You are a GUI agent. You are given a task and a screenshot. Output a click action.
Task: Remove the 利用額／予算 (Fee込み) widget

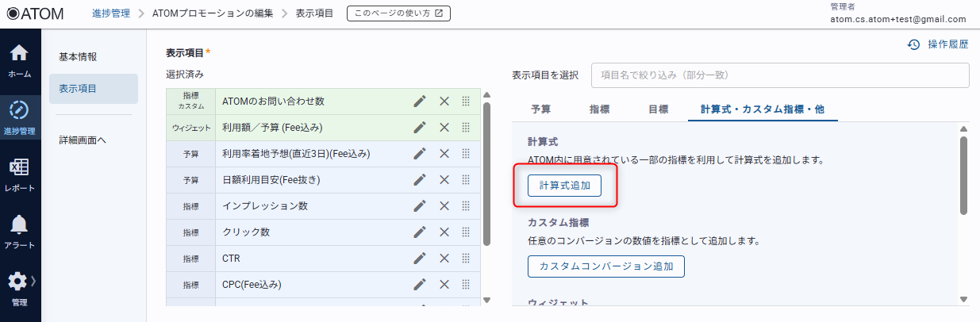pyautogui.click(x=444, y=127)
